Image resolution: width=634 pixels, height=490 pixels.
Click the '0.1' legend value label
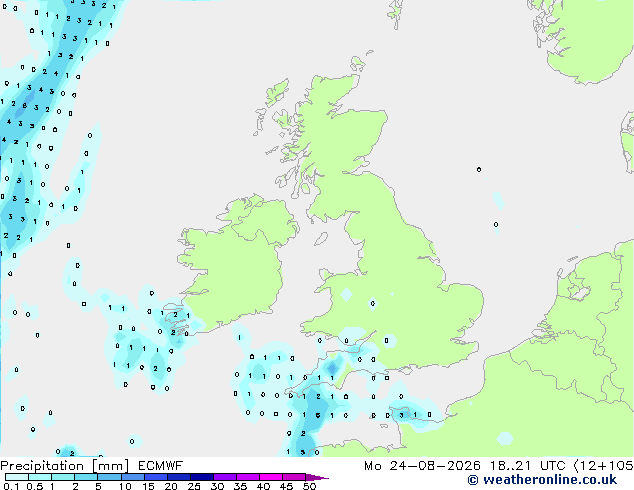(11, 486)
